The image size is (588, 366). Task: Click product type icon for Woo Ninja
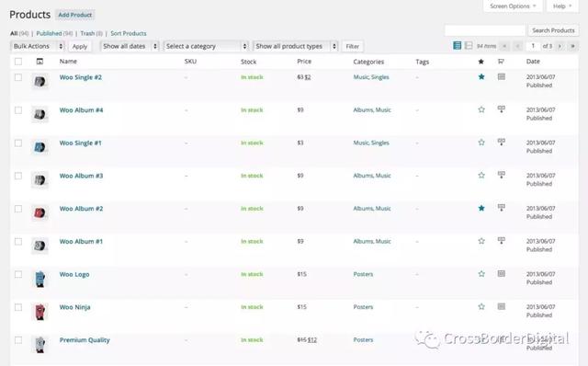[502, 306]
